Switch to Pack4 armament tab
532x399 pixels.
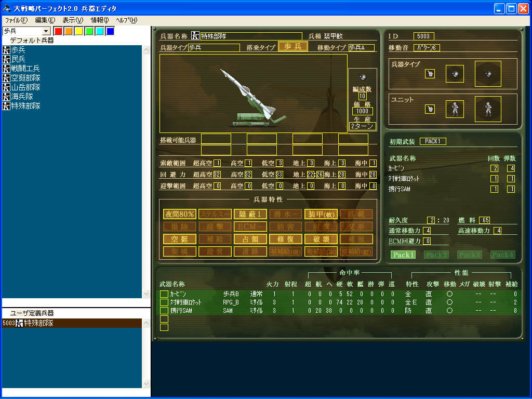[503, 255]
